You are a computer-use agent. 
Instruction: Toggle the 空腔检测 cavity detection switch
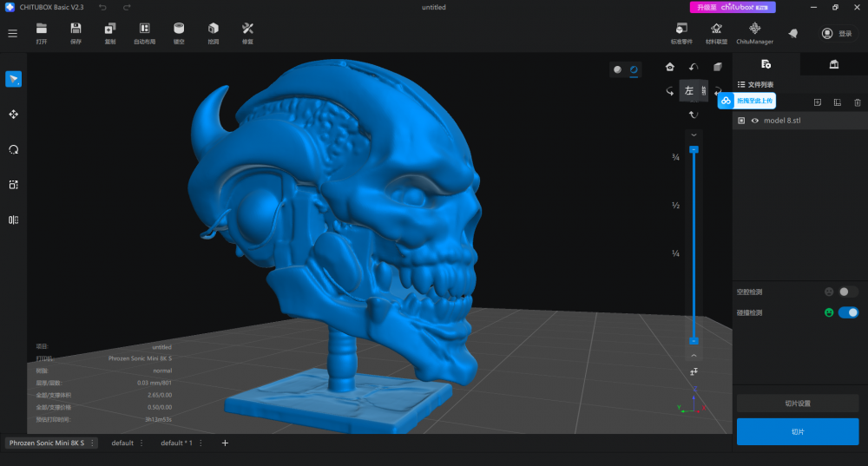tap(848, 292)
